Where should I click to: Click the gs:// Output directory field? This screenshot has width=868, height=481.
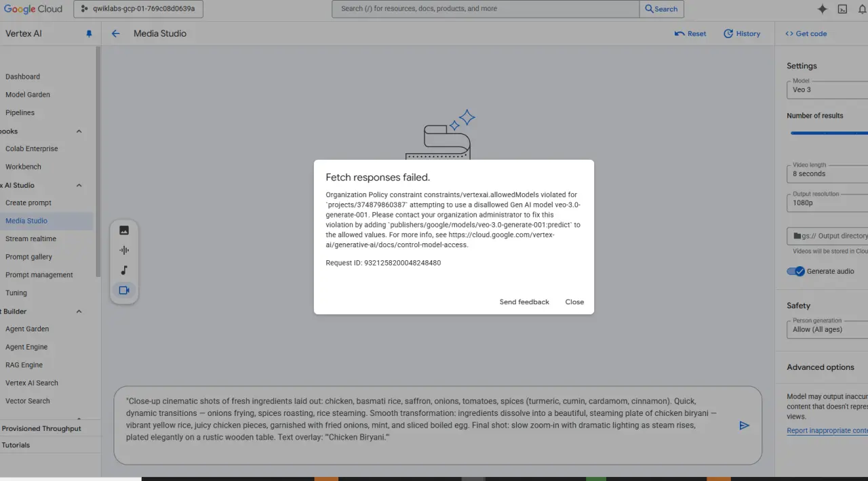pos(827,236)
